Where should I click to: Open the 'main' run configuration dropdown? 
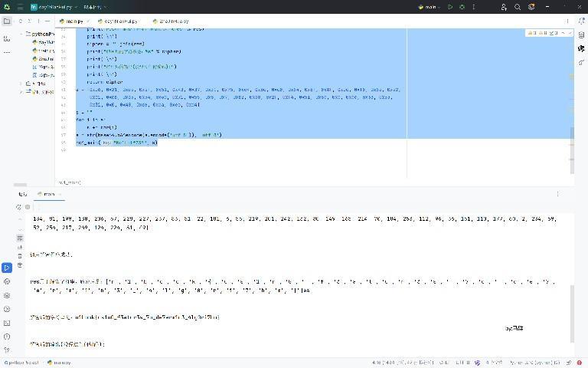pyautogui.click(x=429, y=7)
